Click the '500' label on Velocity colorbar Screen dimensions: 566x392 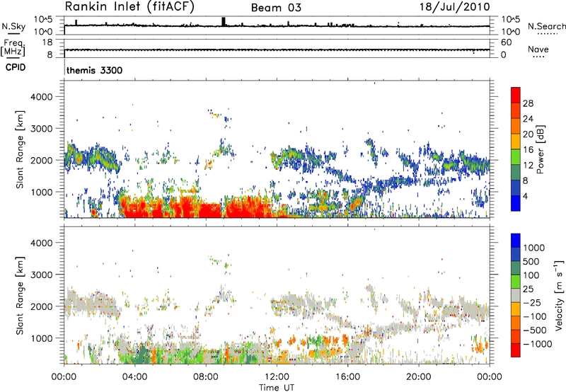(x=531, y=261)
